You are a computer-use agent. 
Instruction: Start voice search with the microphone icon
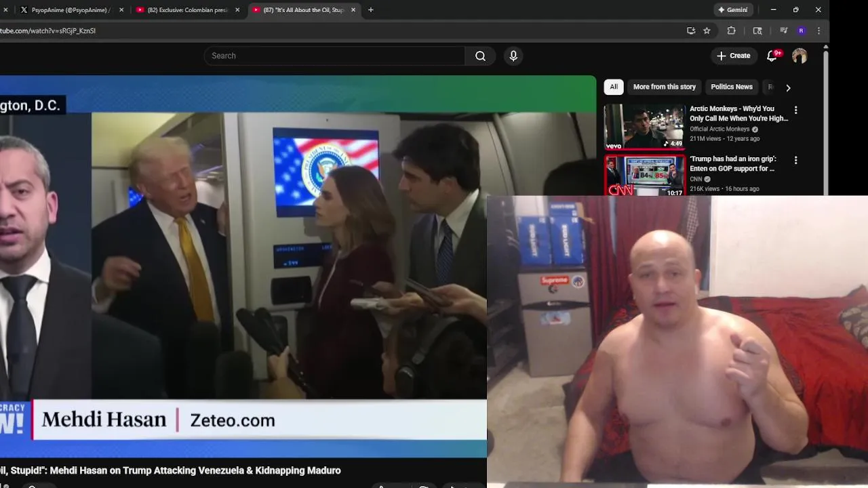click(x=513, y=56)
